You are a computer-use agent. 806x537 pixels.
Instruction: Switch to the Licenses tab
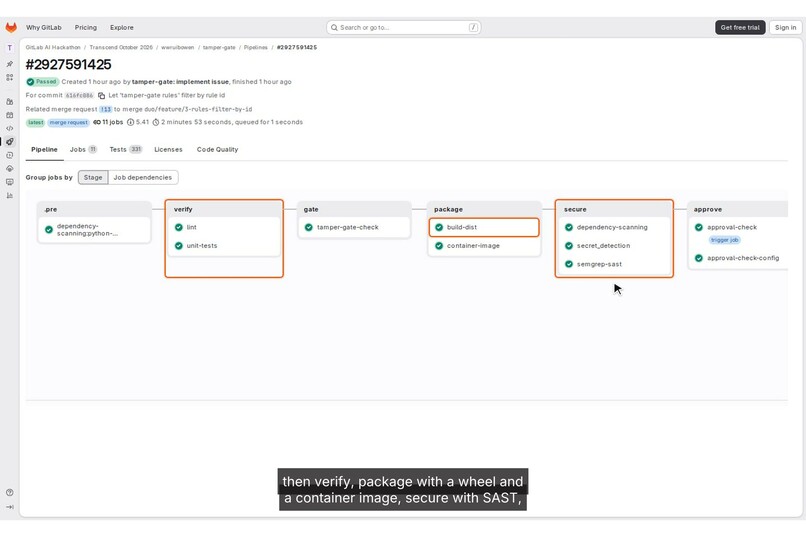168,150
